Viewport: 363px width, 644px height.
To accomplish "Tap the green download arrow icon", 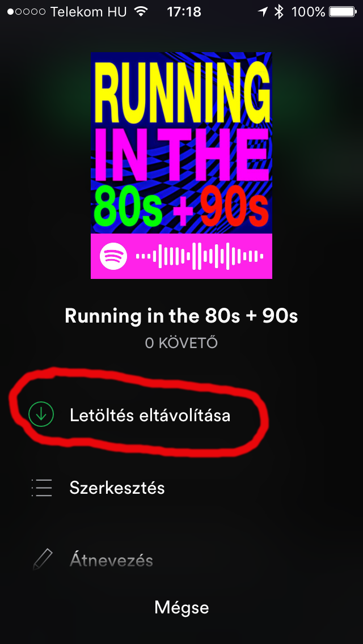I will point(41,415).
